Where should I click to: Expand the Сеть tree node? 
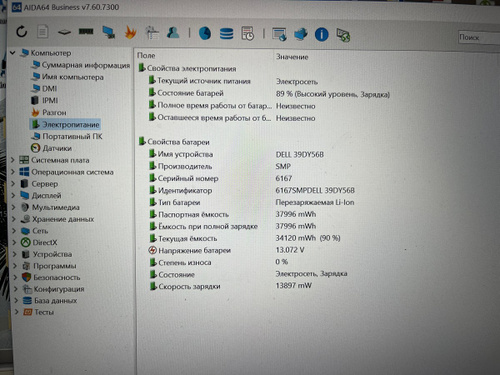(x=14, y=231)
